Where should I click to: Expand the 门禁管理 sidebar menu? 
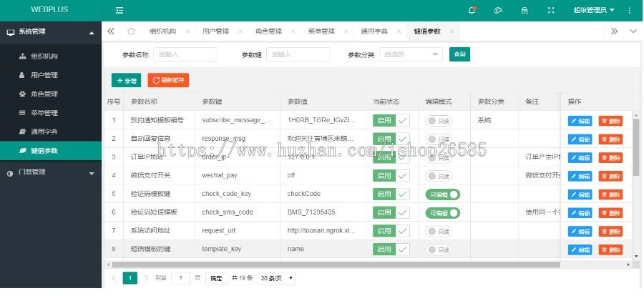pyautogui.click(x=51, y=172)
